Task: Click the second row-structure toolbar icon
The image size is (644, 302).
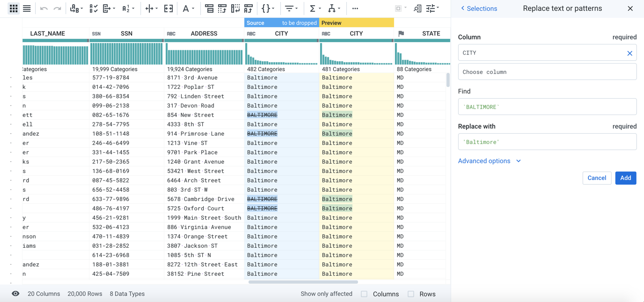Action: point(222,8)
